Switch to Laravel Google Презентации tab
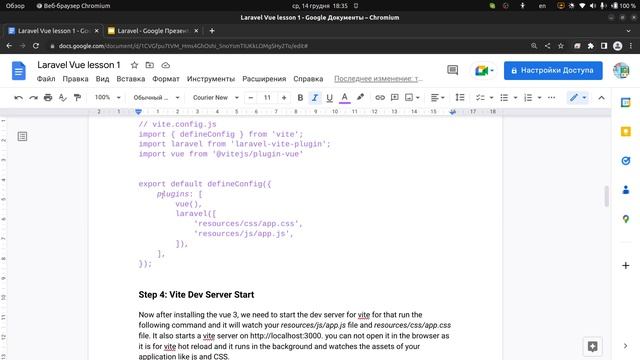 tap(153, 31)
